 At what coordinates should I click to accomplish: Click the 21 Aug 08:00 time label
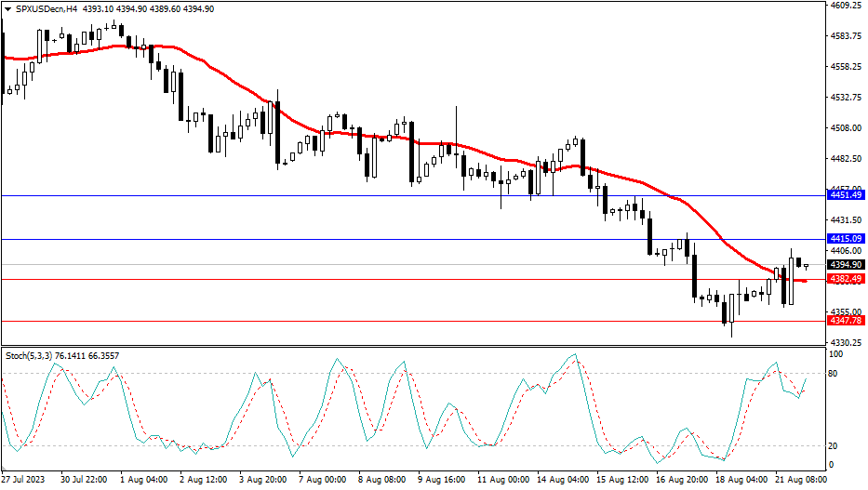800,481
